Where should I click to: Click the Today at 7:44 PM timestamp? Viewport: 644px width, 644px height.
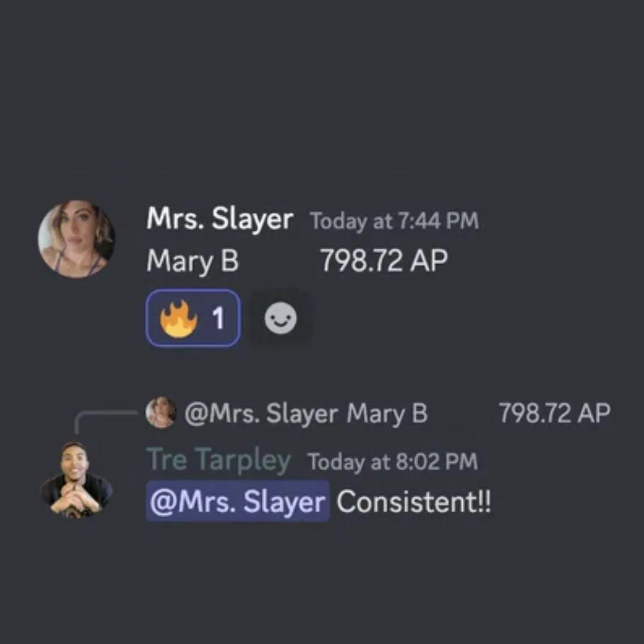click(x=394, y=221)
